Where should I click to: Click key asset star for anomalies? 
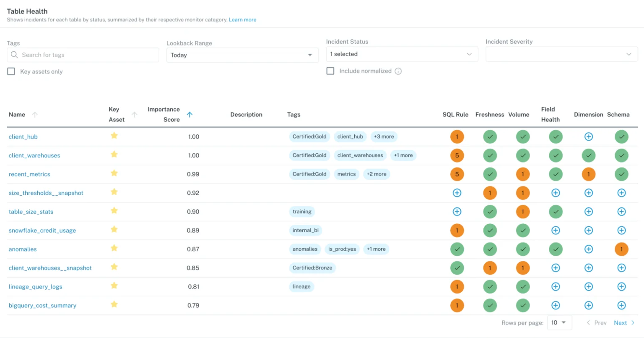(x=114, y=248)
